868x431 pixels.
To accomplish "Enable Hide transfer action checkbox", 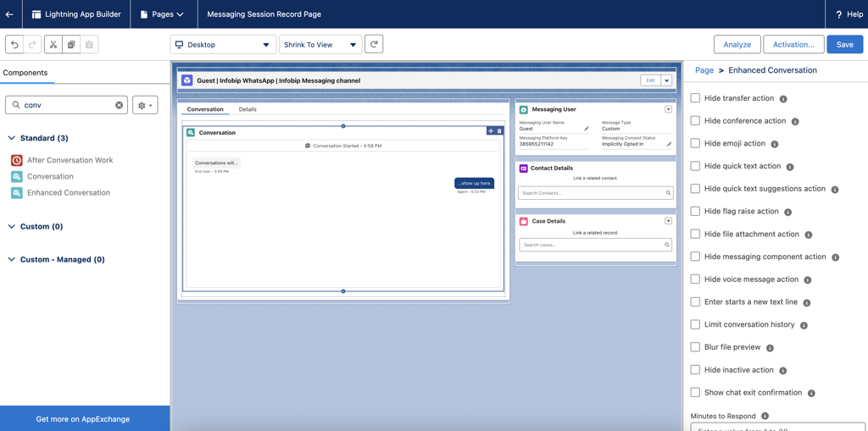I will pos(695,98).
